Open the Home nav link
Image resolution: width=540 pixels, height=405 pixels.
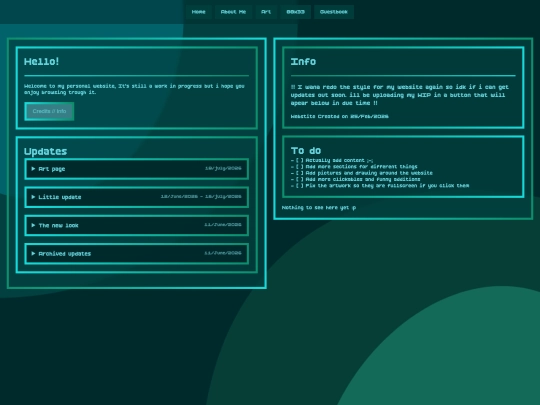tap(198, 12)
